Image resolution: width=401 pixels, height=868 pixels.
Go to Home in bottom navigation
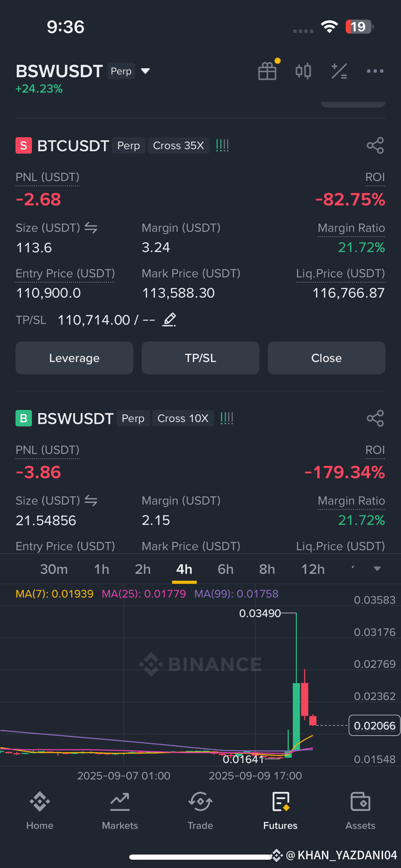click(40, 811)
